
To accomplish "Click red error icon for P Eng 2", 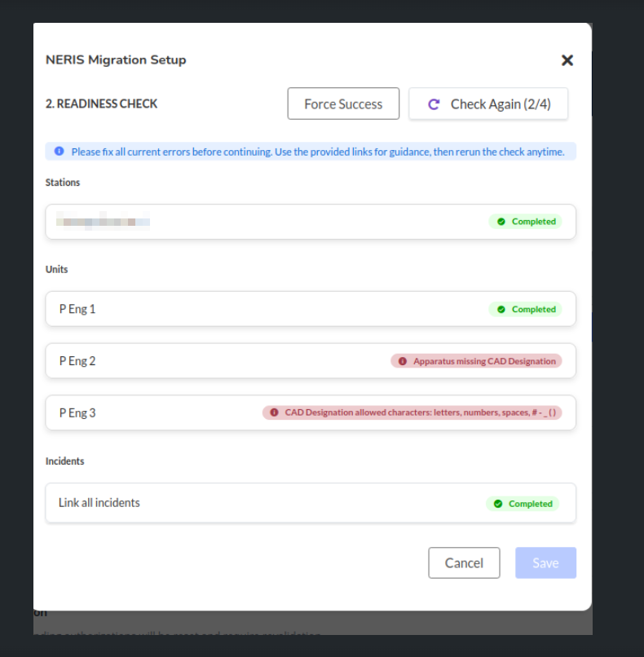I will click(402, 361).
